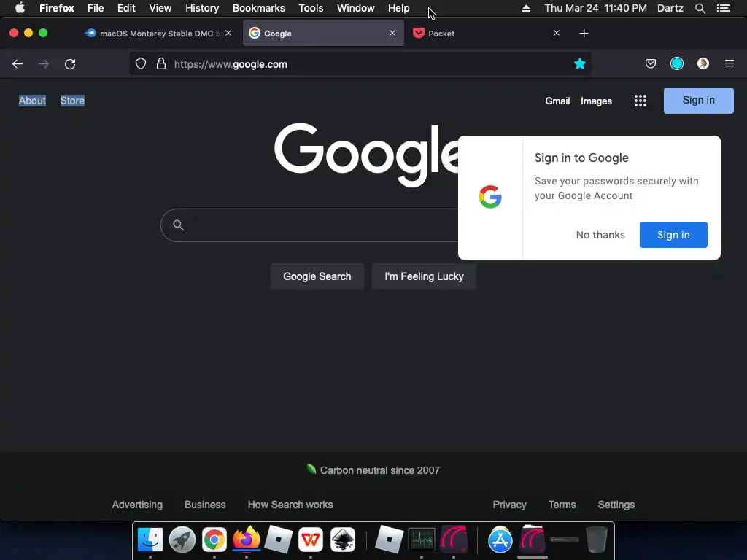Image resolution: width=747 pixels, height=560 pixels.
Task: Go back using the back arrow
Action: tap(18, 64)
